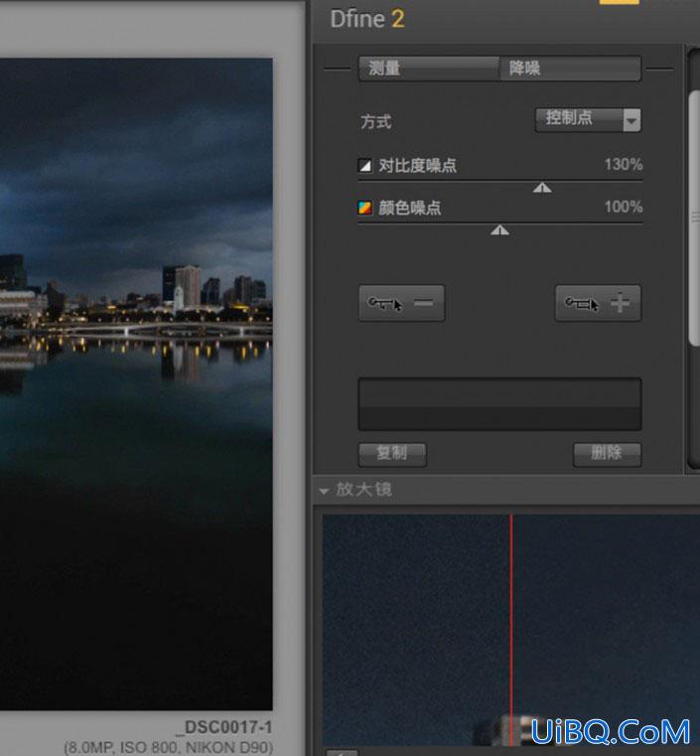
Task: Click the control point list box
Action: coord(499,404)
